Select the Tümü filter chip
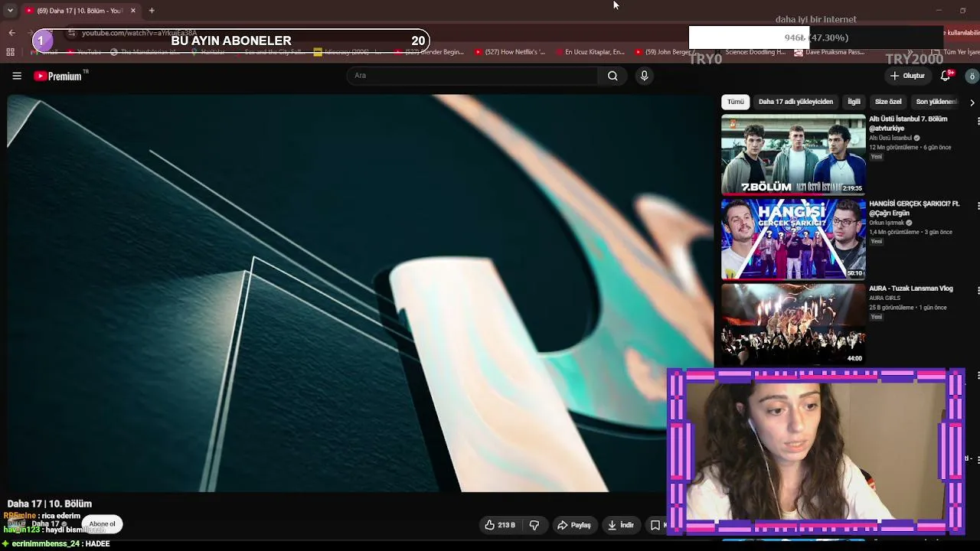This screenshot has width=980, height=551. 735,102
